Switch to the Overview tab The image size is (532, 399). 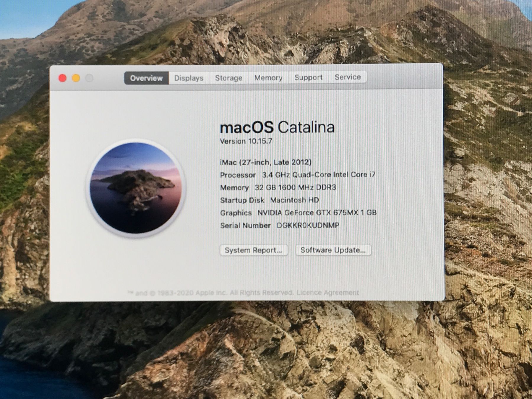click(146, 78)
